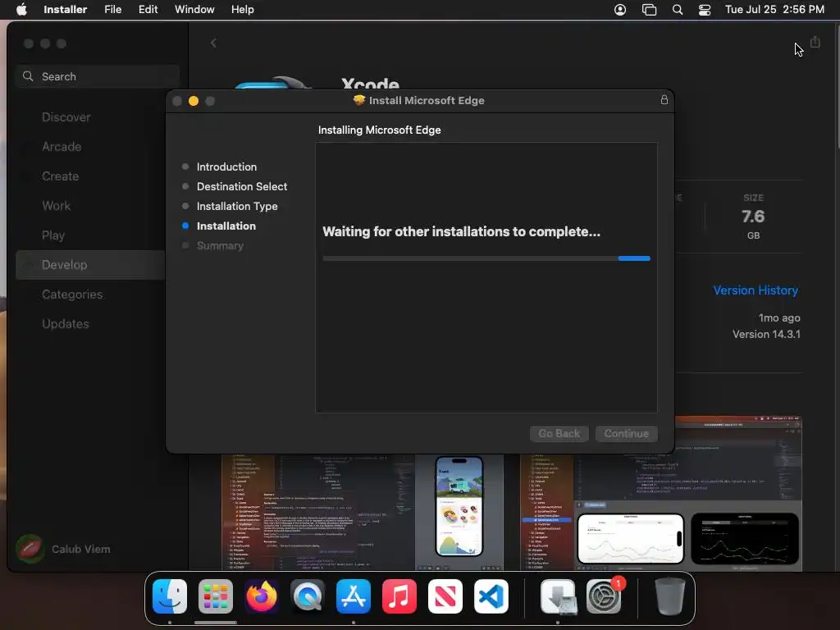The image size is (840, 630).
Task: Click the App Store back chevron
Action: [x=213, y=43]
